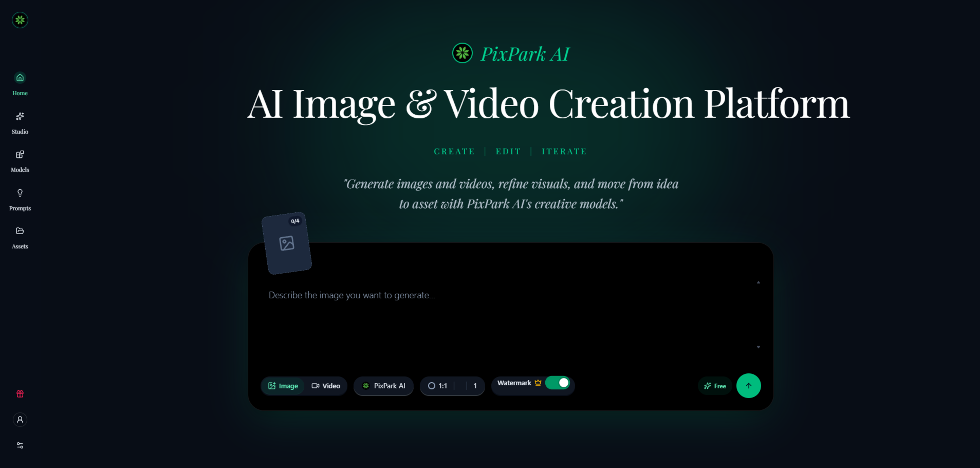Viewport: 980px width, 468px height.
Task: Click the Free credits button
Action: coord(715,386)
